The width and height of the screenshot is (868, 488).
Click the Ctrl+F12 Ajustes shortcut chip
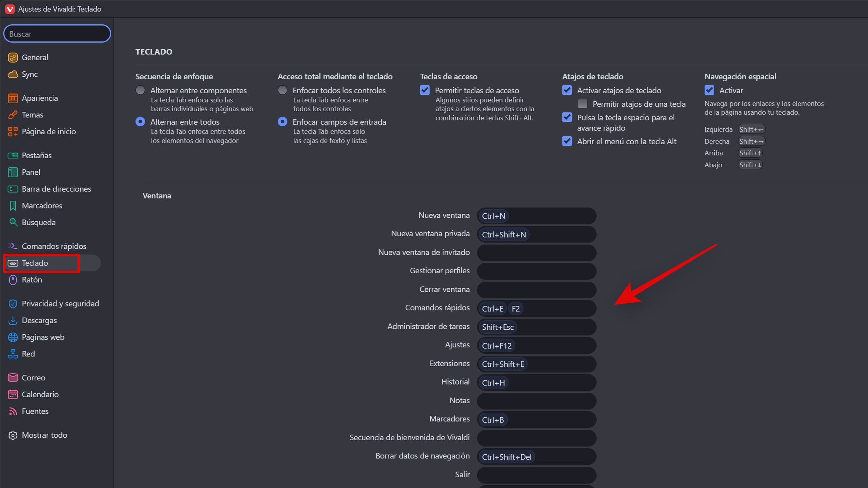tap(497, 345)
